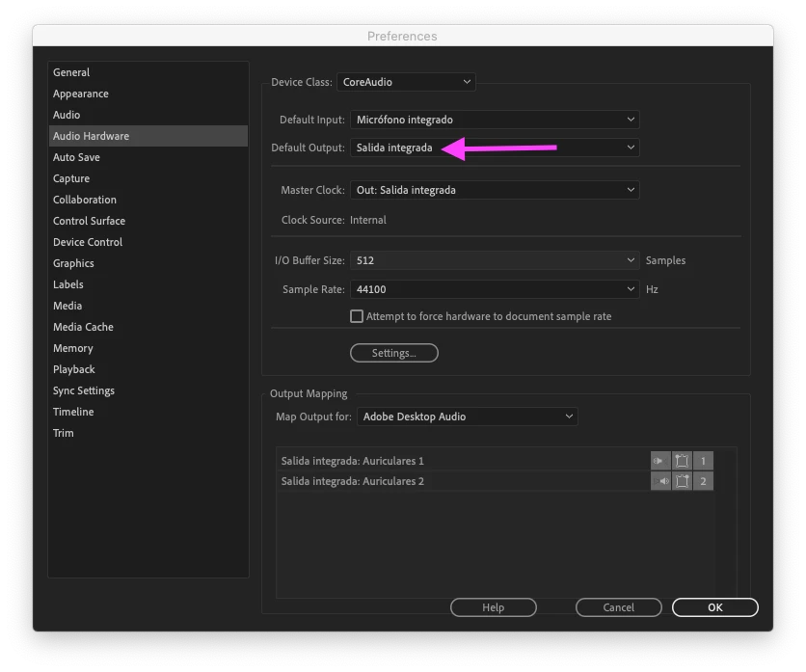Open the Map Output for dropdown
This screenshot has width=806, height=672.
(468, 417)
